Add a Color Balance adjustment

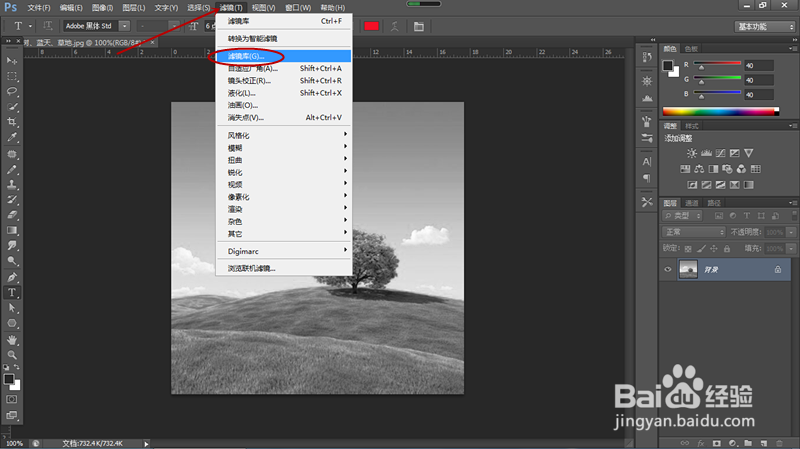[x=699, y=169]
